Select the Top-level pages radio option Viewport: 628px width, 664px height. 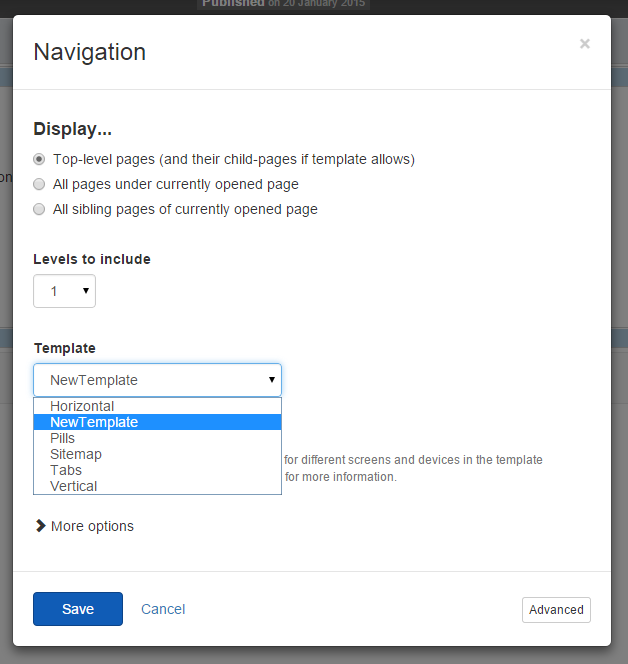tap(40, 159)
